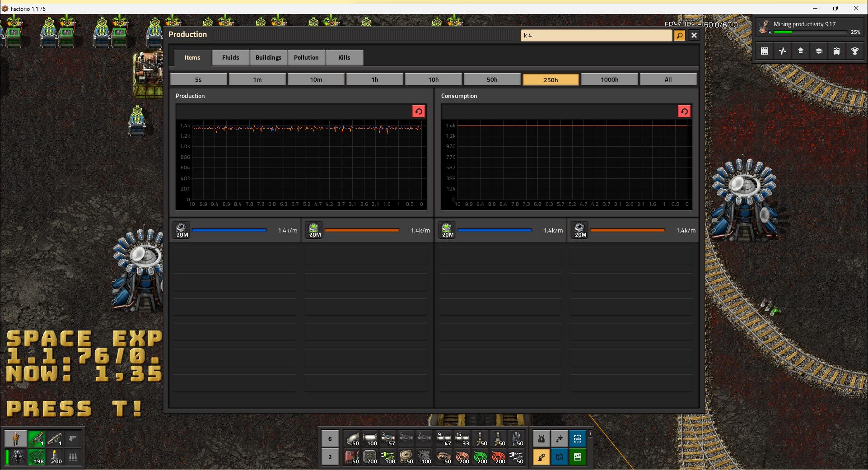The image size is (868, 470).
Task: Select rocket ammo slot with 200
Action: point(55,456)
